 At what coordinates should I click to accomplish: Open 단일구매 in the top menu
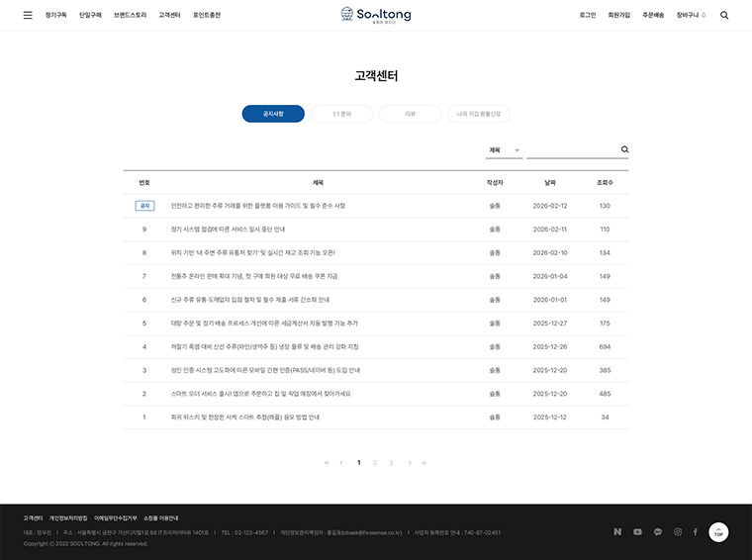tap(90, 16)
